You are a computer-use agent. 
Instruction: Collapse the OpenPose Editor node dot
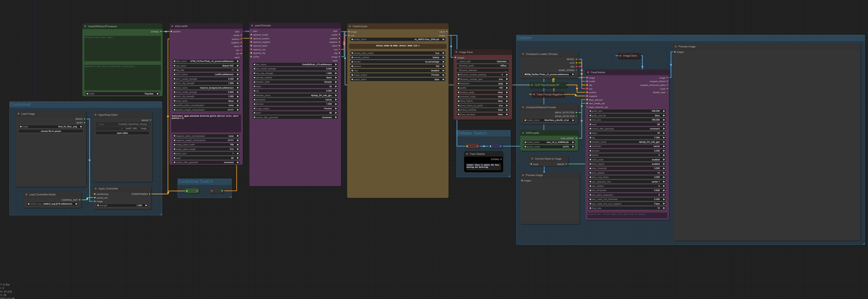95,115
